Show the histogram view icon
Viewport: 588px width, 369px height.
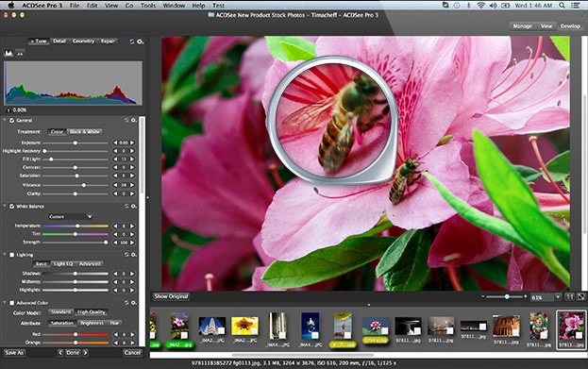[x=8, y=53]
